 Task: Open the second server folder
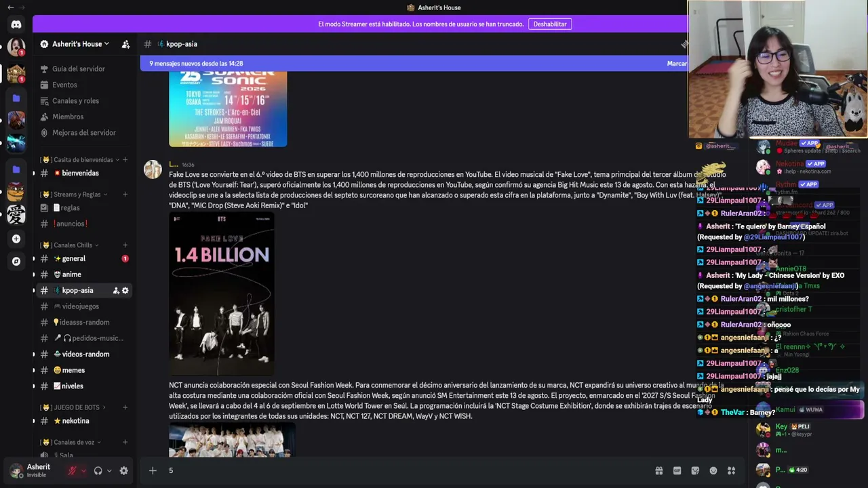pos(16,169)
